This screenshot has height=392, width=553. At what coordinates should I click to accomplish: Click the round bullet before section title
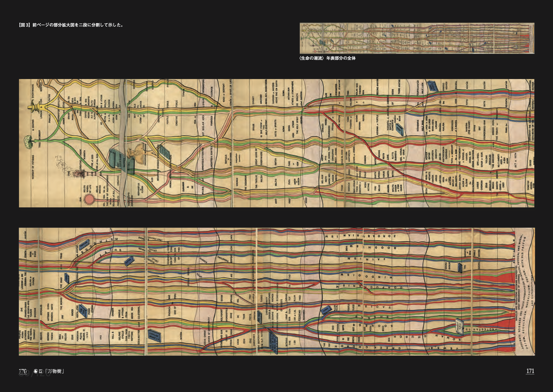point(36,371)
